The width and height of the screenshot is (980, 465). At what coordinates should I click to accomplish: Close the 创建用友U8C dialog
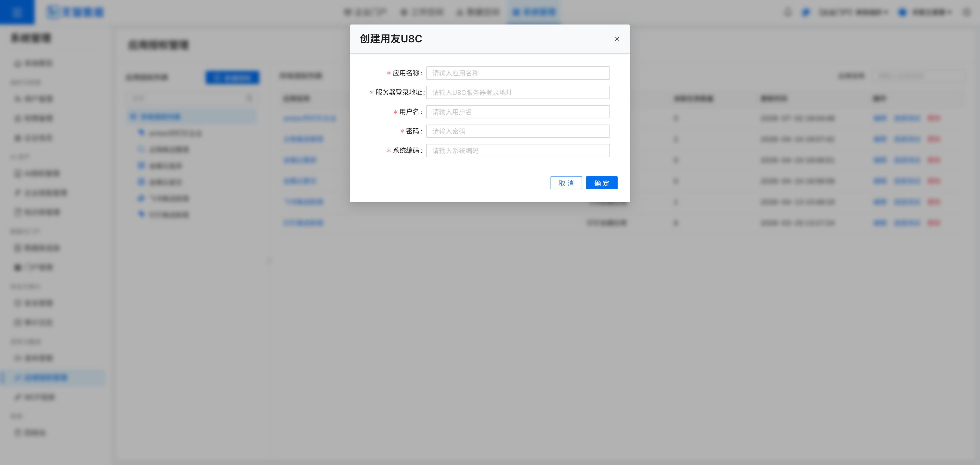tap(617, 39)
